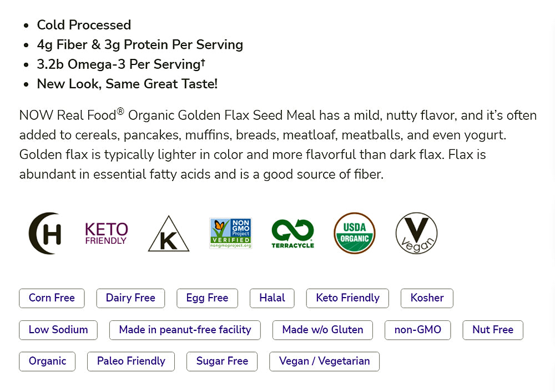Select the Low Sodium tag
555x392 pixels.
pos(58,330)
